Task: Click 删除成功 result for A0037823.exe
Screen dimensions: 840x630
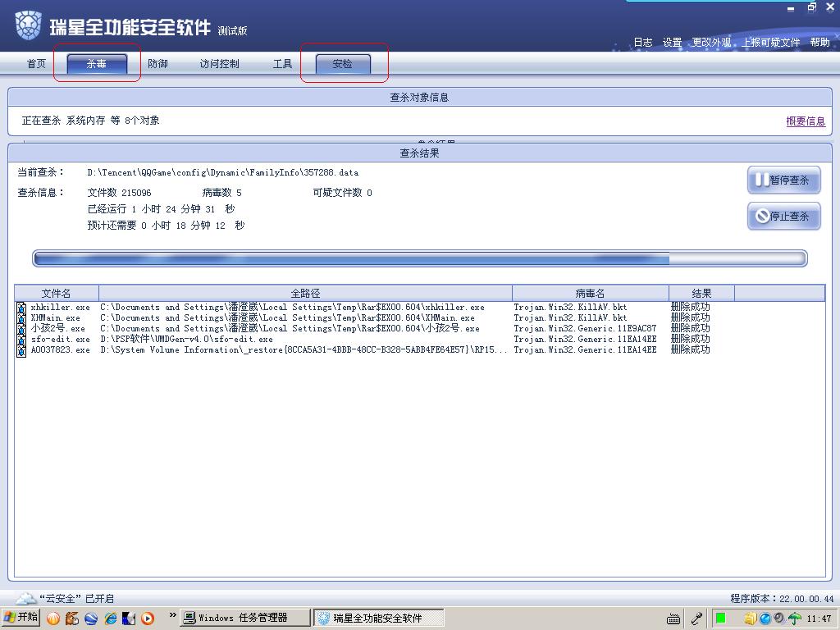Action: click(x=690, y=350)
